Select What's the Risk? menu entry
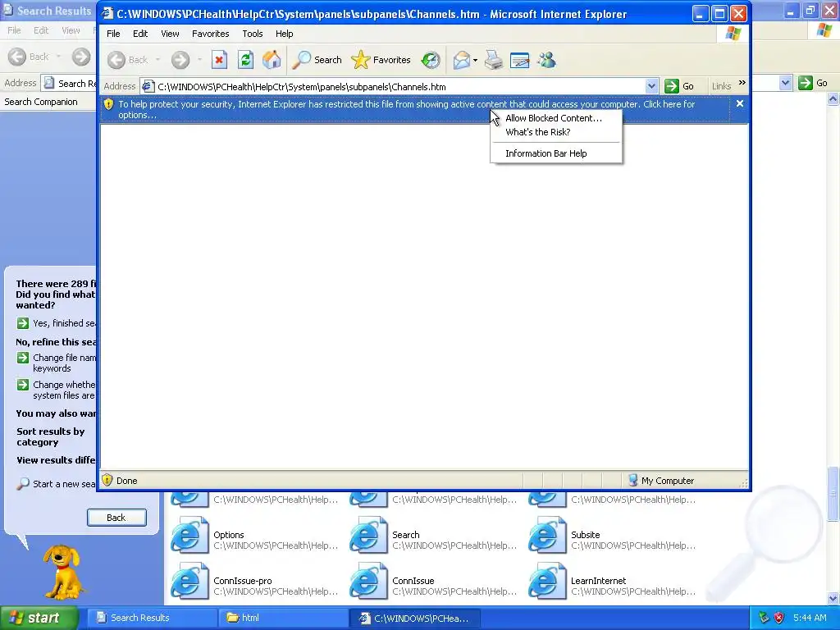The height and width of the screenshot is (630, 840). [x=538, y=132]
